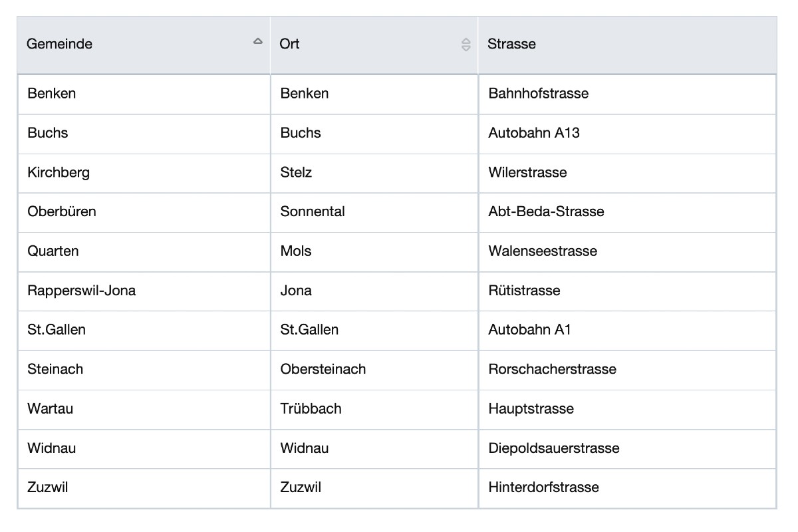Screen dimensions: 798x532
Task: Click the Diepoldsauerstrasse street cell
Action: (x=553, y=448)
